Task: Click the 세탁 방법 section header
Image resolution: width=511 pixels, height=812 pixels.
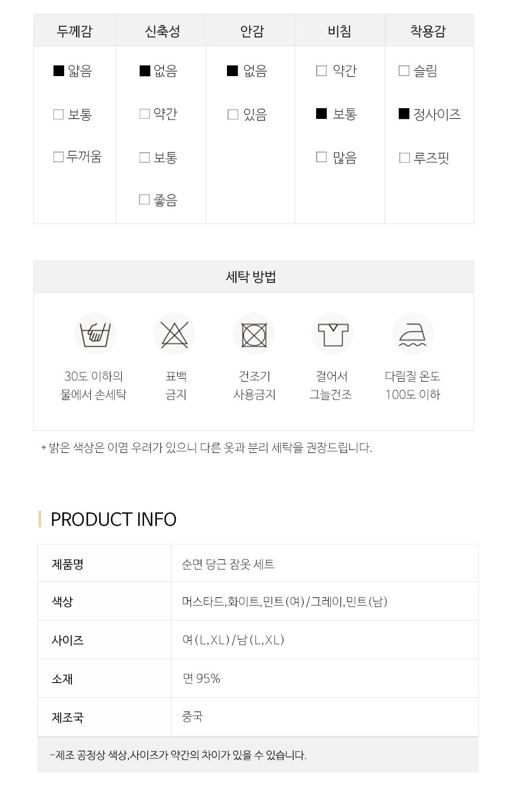Action: tap(253, 277)
